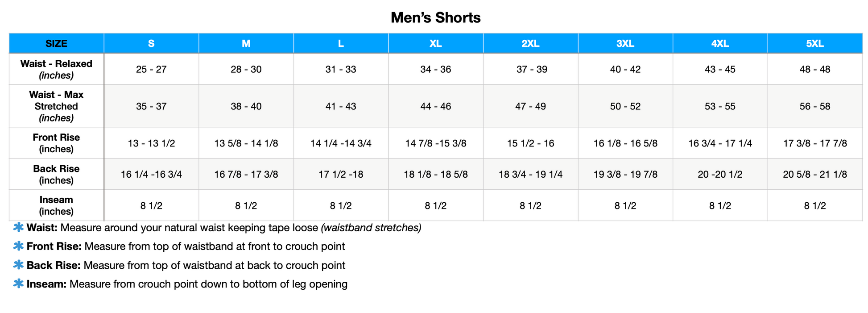Click the Waist - Max Stretched row label

tap(56, 106)
